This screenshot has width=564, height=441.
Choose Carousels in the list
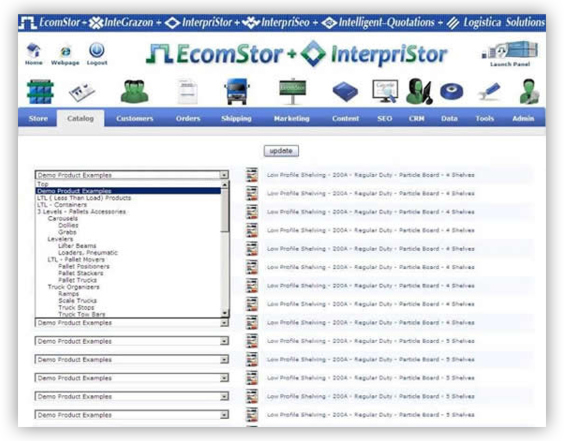pyautogui.click(x=128, y=218)
